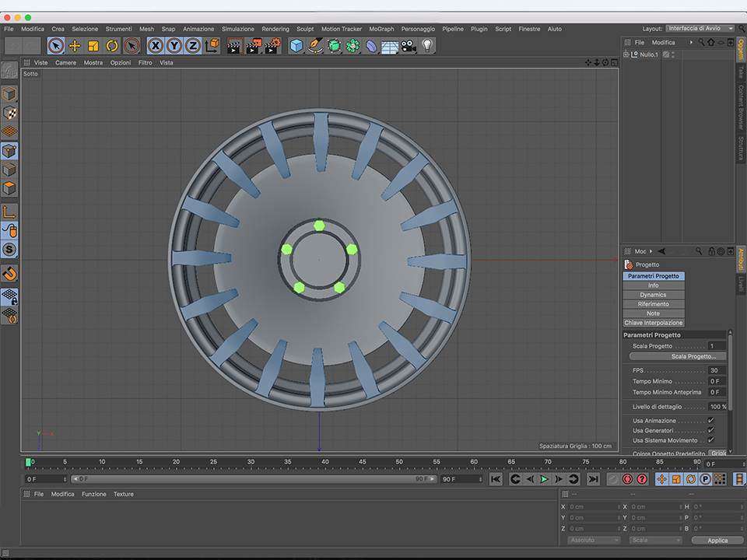Add a Cube primitive object
Viewport: 747px width, 560px height.
coord(296,46)
